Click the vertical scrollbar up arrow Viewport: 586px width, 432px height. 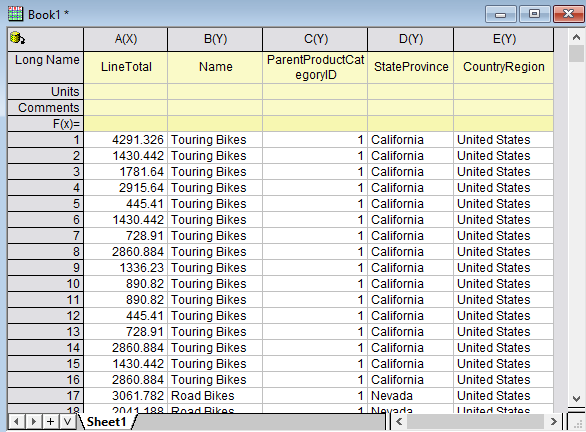click(576, 37)
